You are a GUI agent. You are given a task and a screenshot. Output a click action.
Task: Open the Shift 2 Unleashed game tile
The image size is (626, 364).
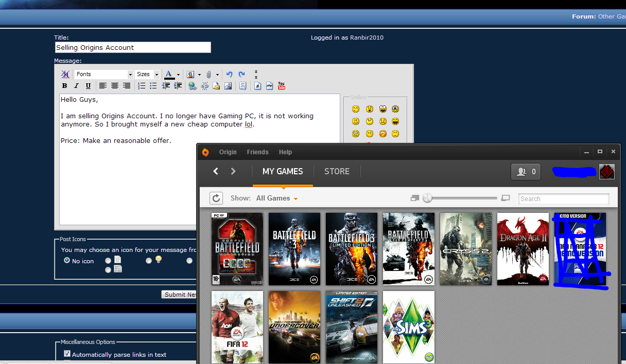click(351, 327)
